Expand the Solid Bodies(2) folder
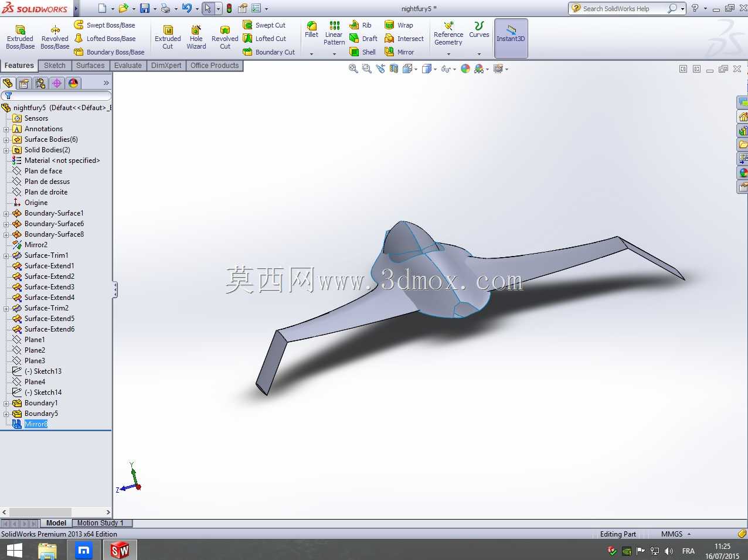This screenshot has width=748, height=560. (x=6, y=150)
